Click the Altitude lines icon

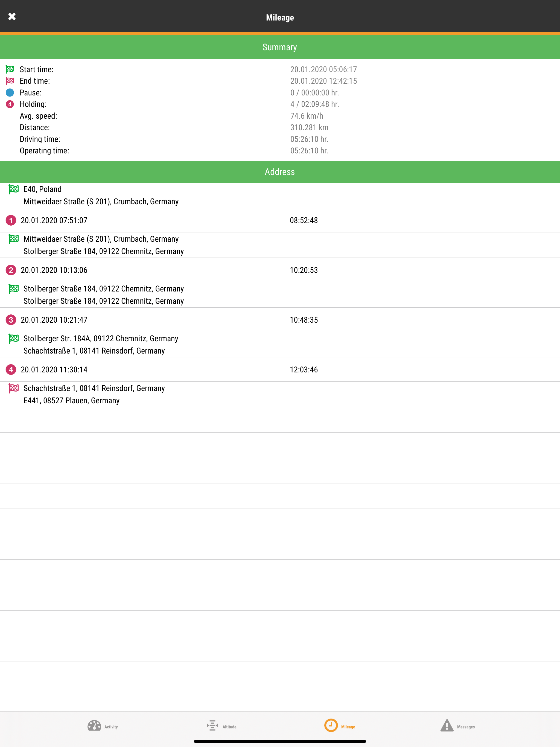[x=212, y=725]
